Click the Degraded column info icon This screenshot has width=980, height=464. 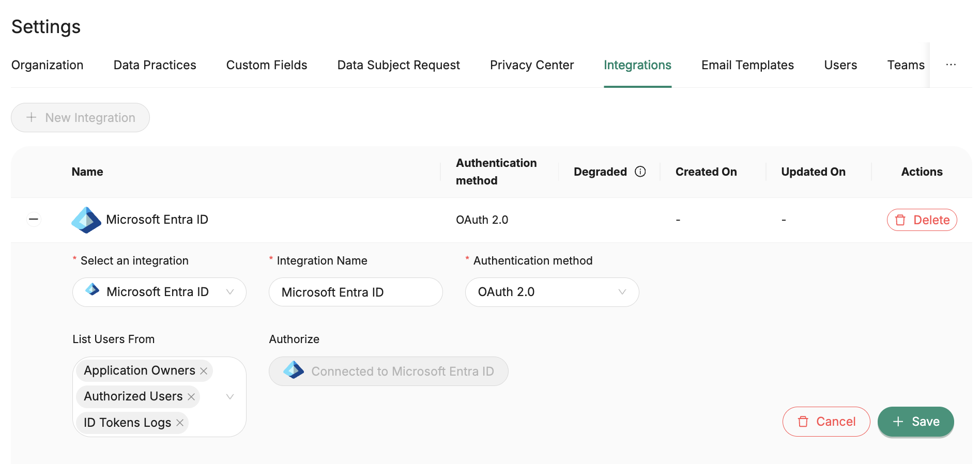point(640,172)
